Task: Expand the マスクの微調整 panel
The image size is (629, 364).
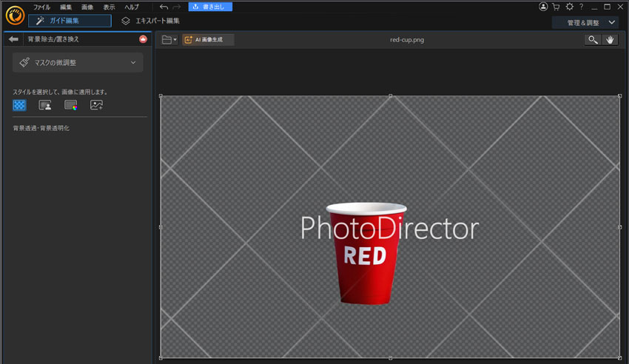Action: (x=78, y=63)
